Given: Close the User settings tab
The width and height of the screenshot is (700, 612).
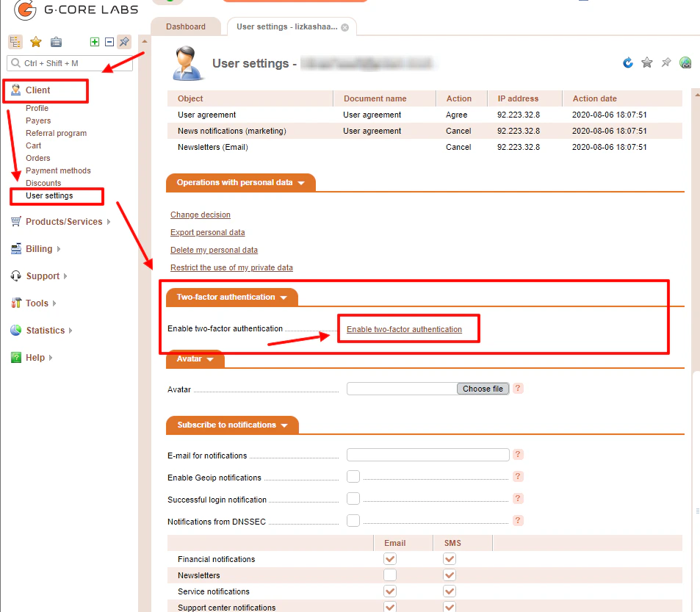Looking at the screenshot, I should [345, 27].
